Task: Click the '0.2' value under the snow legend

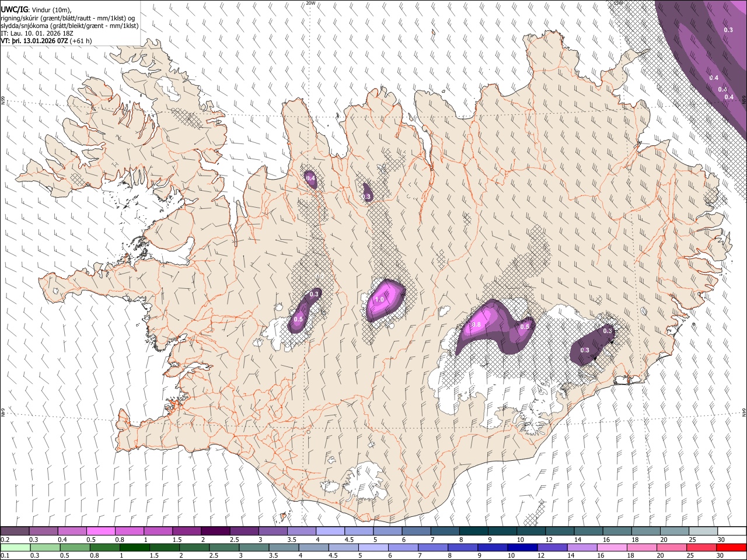Action: click(5, 540)
